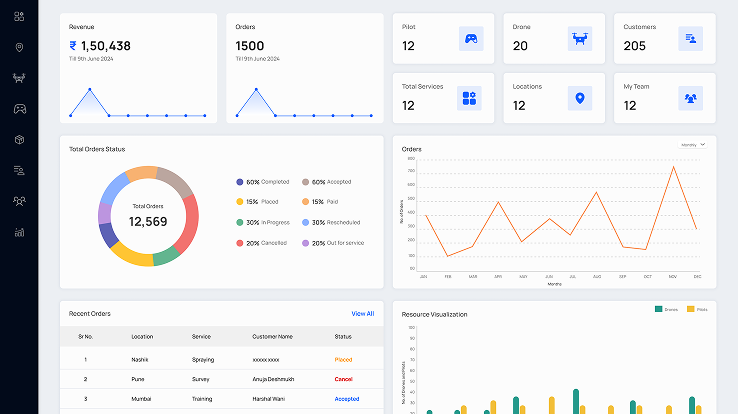Click the Drone count 20

pyautogui.click(x=520, y=46)
